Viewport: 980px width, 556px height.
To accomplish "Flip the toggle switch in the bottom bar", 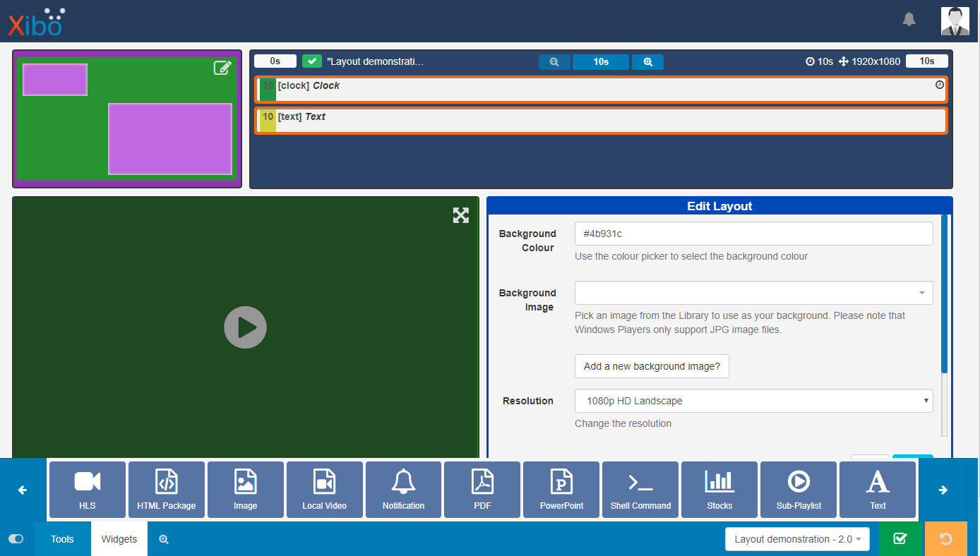I will (16, 538).
